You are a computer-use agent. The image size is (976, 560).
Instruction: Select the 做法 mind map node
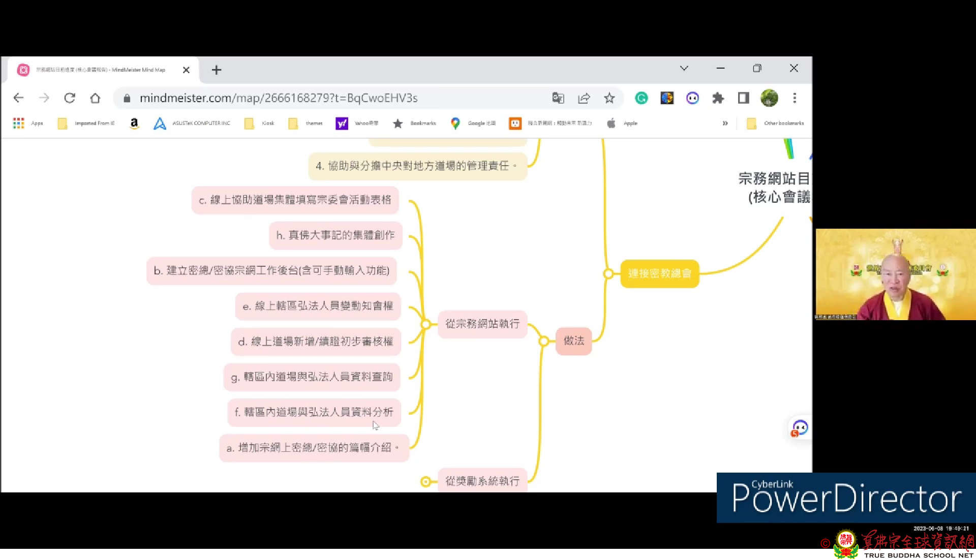573,341
